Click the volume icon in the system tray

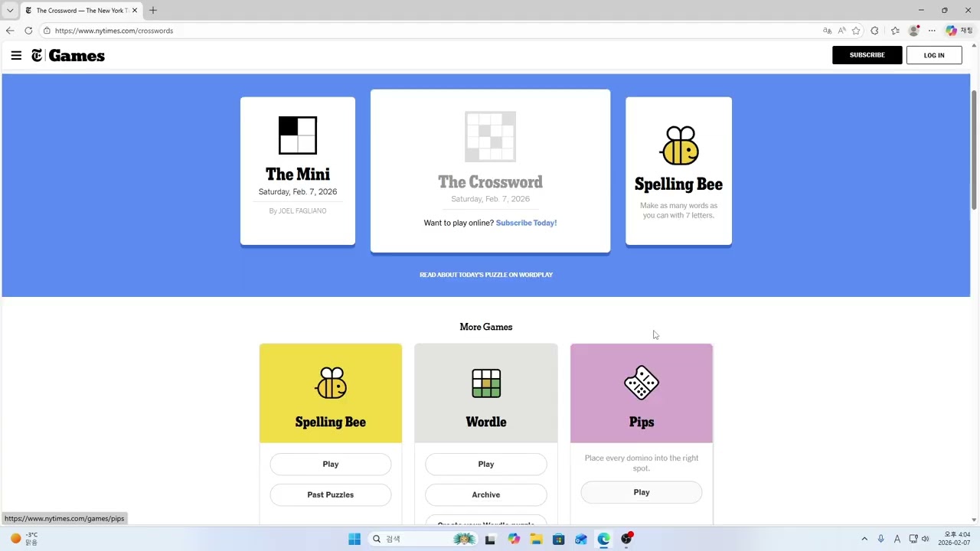click(x=926, y=539)
